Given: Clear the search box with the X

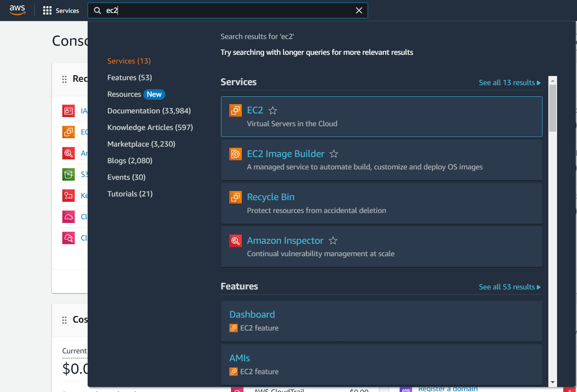Looking at the screenshot, I should pyautogui.click(x=359, y=10).
